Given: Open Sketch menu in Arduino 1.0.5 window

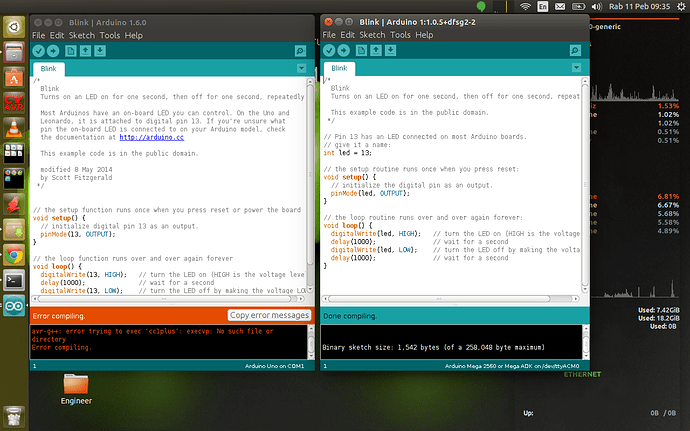Looking at the screenshot, I should coord(372,35).
